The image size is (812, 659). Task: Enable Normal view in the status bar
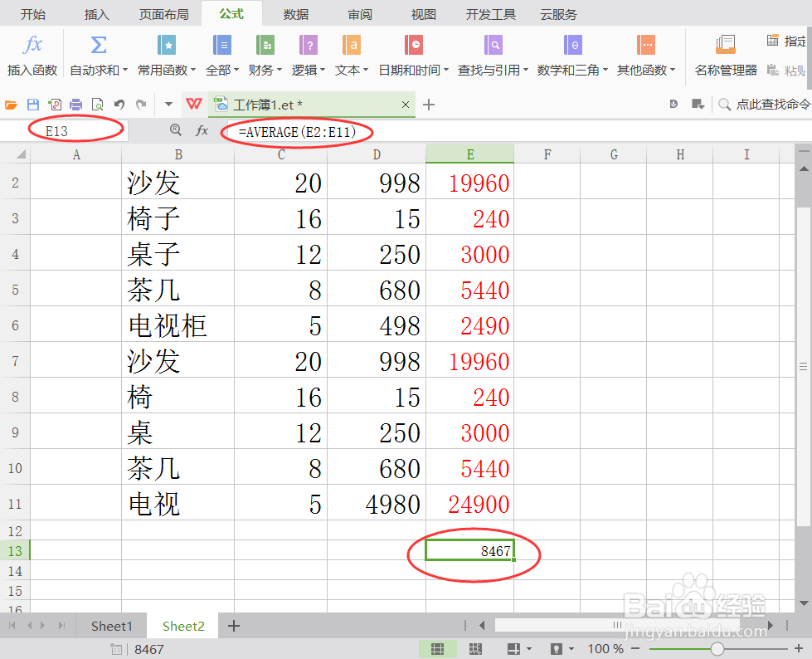[x=438, y=648]
